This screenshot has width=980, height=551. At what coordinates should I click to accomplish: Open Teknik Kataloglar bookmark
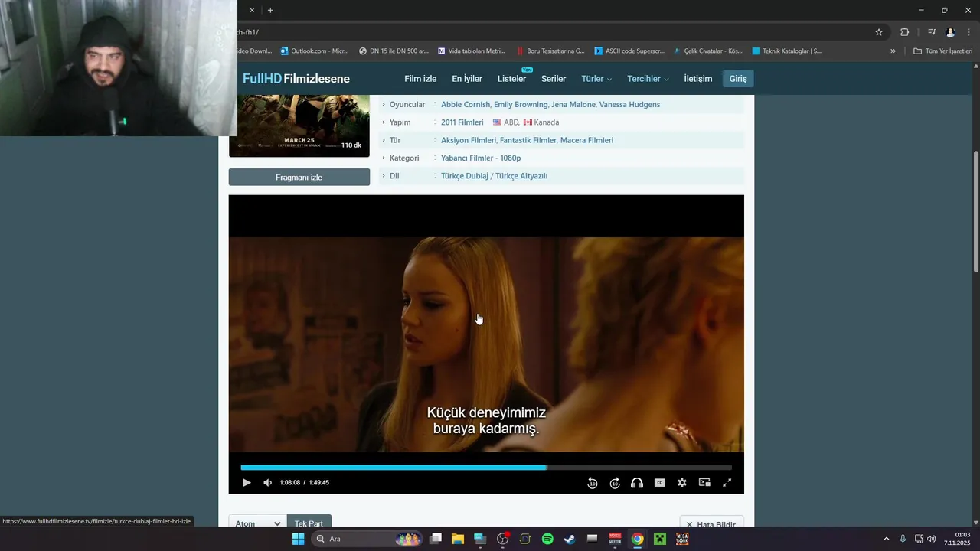click(787, 51)
